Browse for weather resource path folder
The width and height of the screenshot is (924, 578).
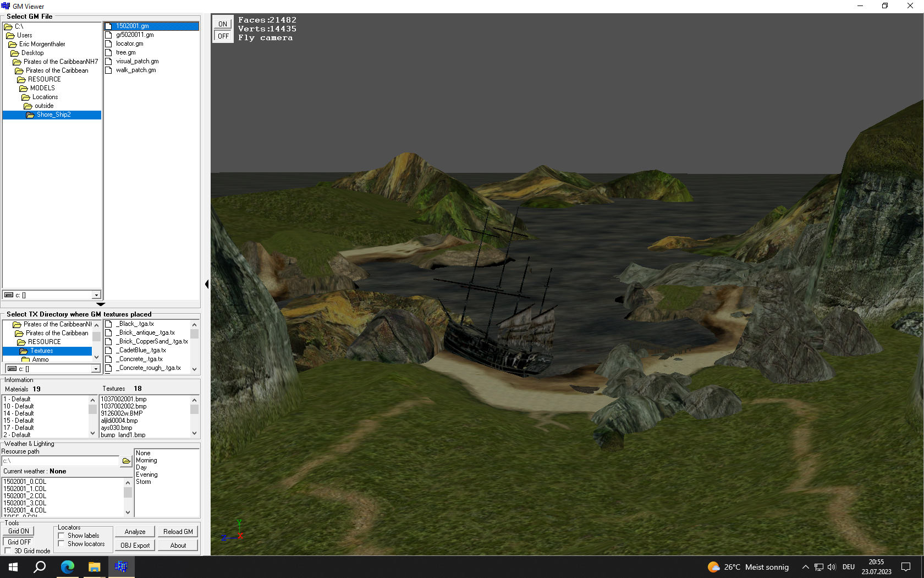[127, 461]
